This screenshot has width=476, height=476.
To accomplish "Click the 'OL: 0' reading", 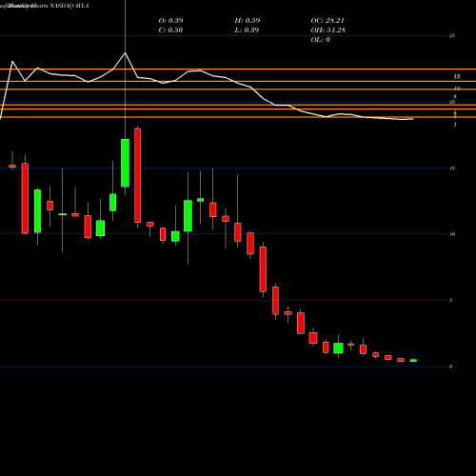I will [321, 39].
